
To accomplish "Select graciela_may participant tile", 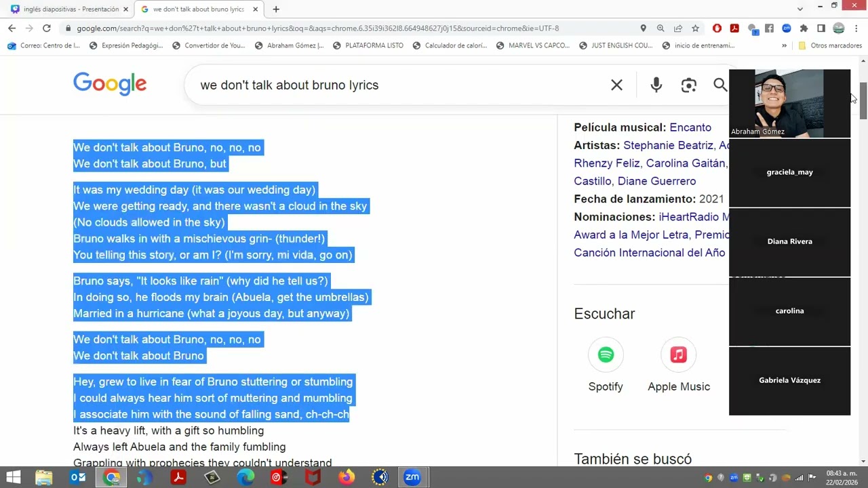I will pyautogui.click(x=789, y=172).
